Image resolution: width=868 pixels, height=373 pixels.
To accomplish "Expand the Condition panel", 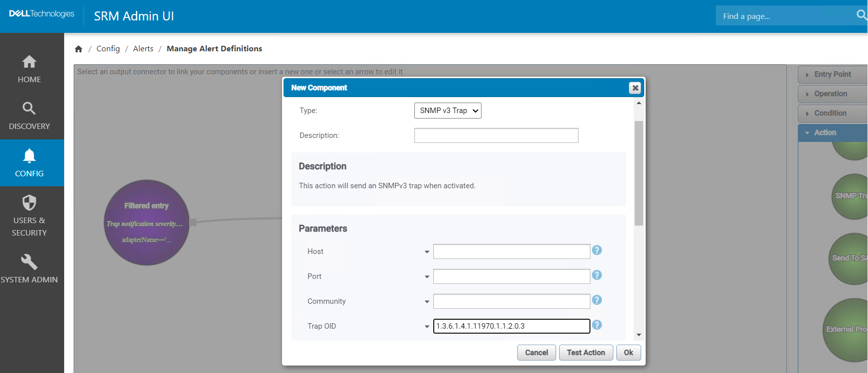I will click(x=833, y=113).
